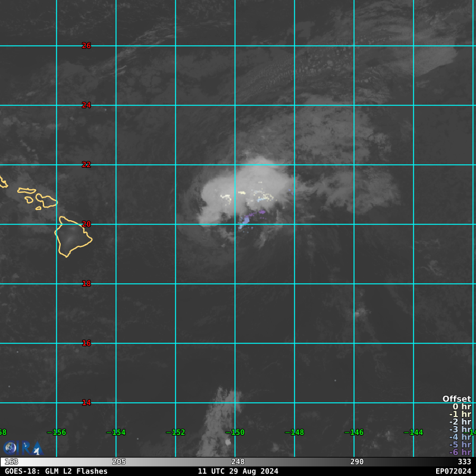Click the colorbar value 290
The image size is (476, 476).
pos(356,462)
